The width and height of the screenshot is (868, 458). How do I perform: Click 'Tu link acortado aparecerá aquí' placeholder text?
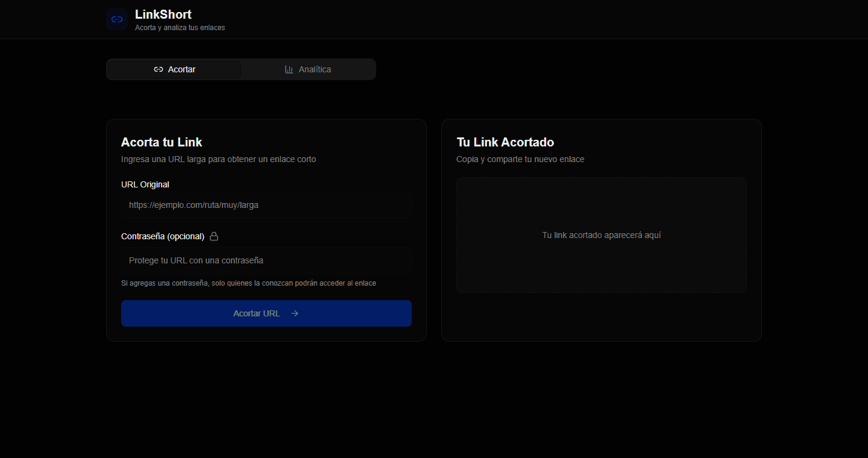pyautogui.click(x=602, y=235)
